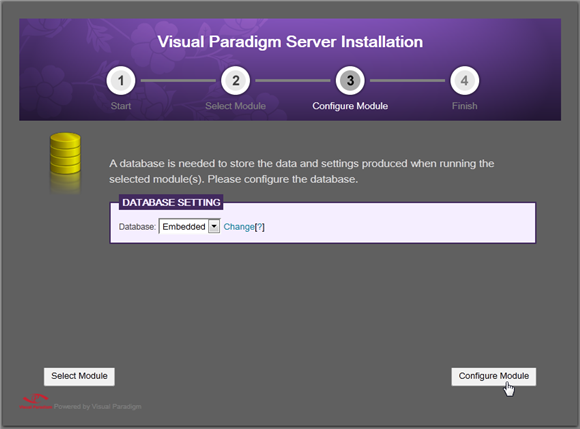Click step 3 Configure Module circle

pyautogui.click(x=350, y=81)
